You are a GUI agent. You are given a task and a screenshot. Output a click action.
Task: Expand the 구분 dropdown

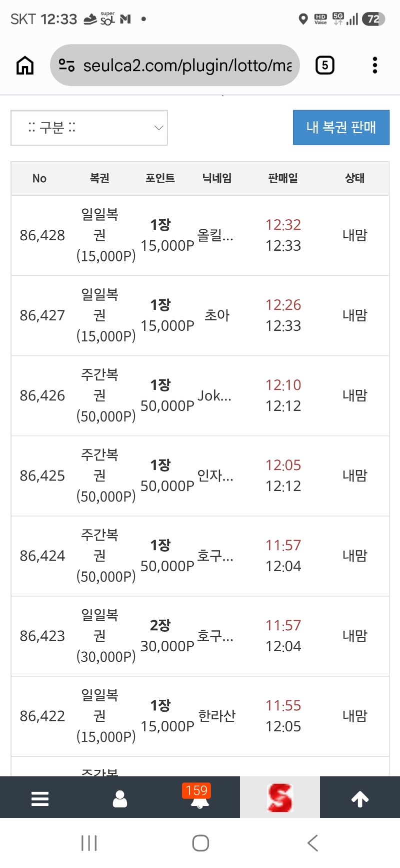tap(89, 128)
